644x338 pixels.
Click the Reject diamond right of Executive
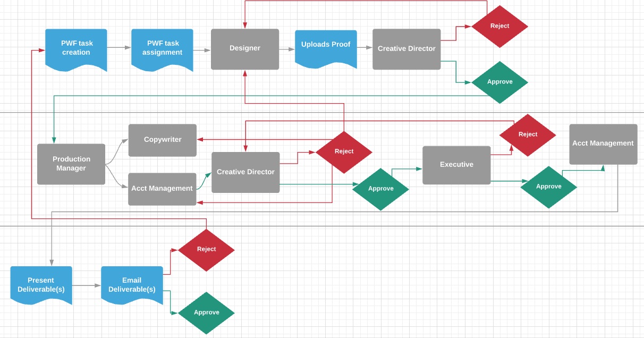[x=527, y=134]
